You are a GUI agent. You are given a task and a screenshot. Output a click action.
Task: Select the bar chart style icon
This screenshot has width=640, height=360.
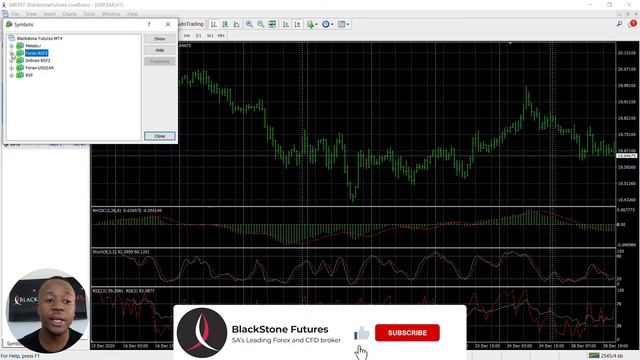213,24
